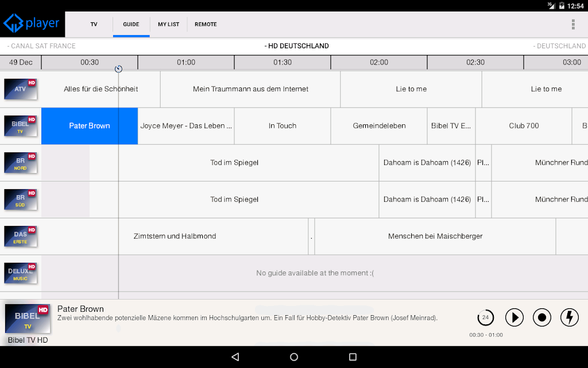Select the 01:30 time slot header
This screenshot has width=588, height=368.
283,62
